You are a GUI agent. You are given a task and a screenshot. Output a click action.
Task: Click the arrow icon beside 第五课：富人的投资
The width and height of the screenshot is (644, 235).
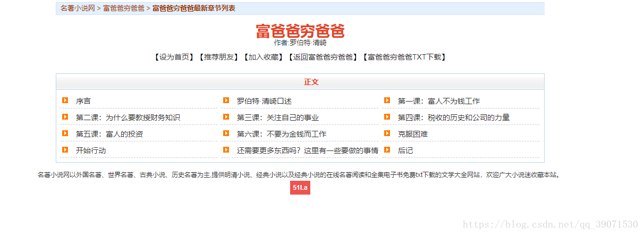(65, 133)
